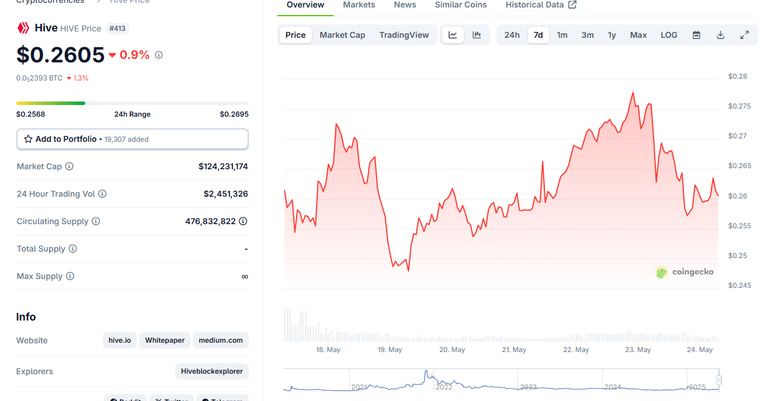
Task: Click the Max Supply info icon
Action: point(70,276)
